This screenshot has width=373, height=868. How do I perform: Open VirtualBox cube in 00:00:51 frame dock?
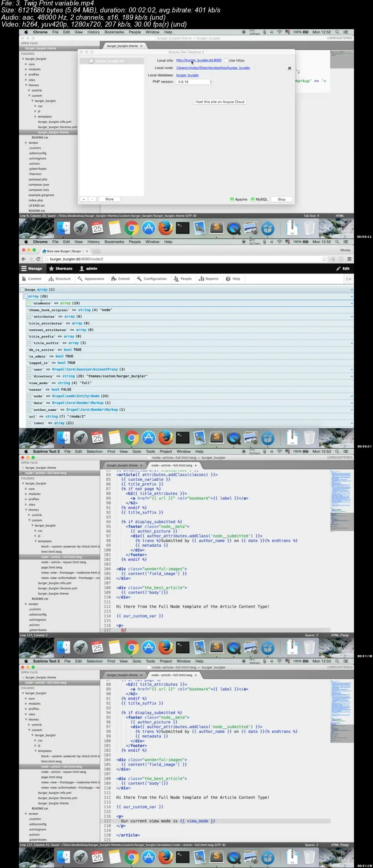tap(268, 438)
